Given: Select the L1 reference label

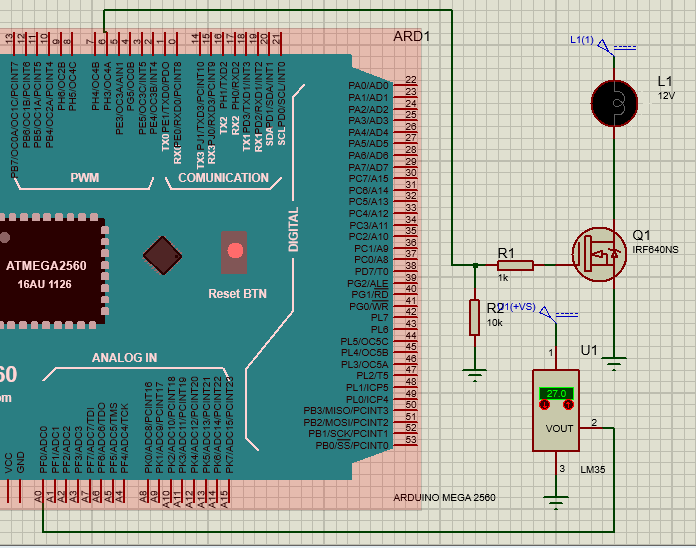Looking at the screenshot, I should coord(665,81).
